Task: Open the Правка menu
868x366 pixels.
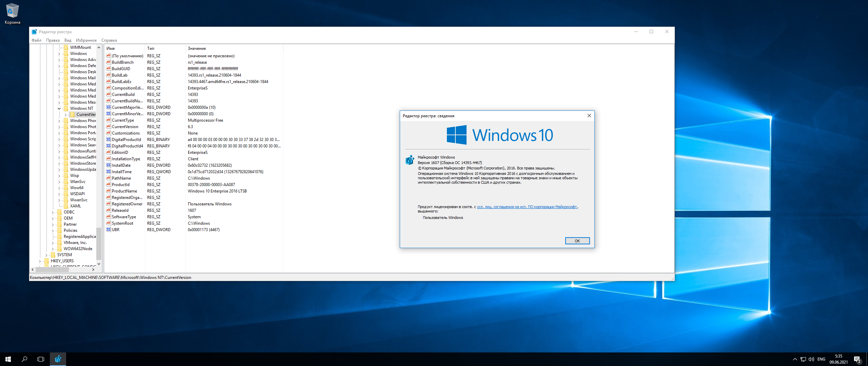Action: (x=53, y=40)
